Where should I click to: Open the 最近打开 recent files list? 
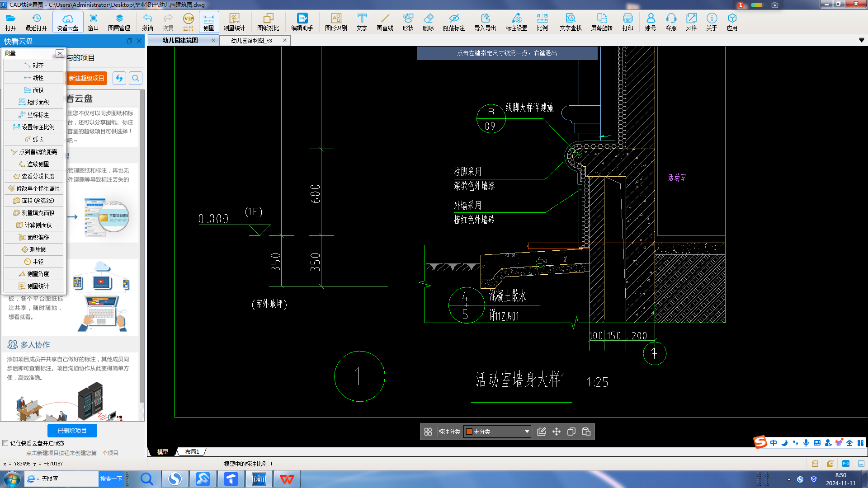click(36, 22)
